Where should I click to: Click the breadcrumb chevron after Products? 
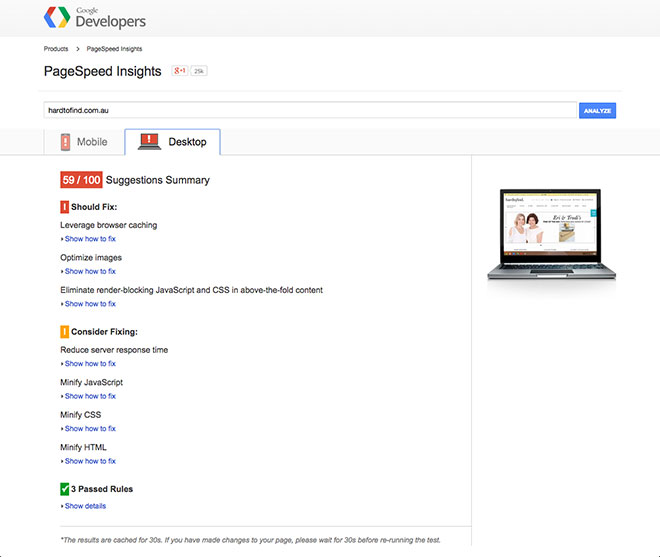tap(77, 49)
